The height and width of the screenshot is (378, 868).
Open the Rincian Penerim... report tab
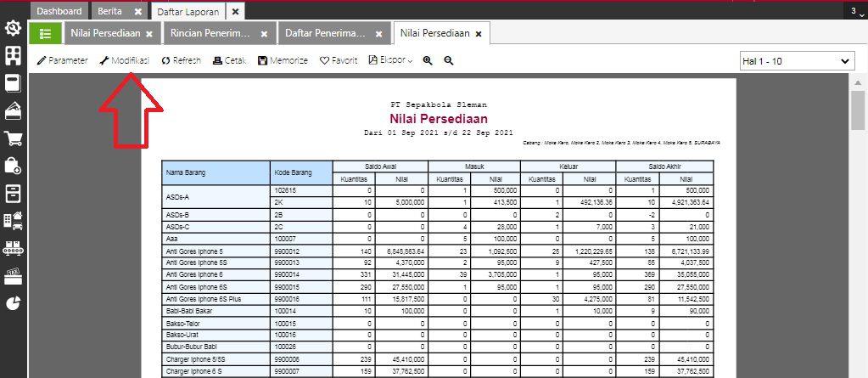coord(210,33)
